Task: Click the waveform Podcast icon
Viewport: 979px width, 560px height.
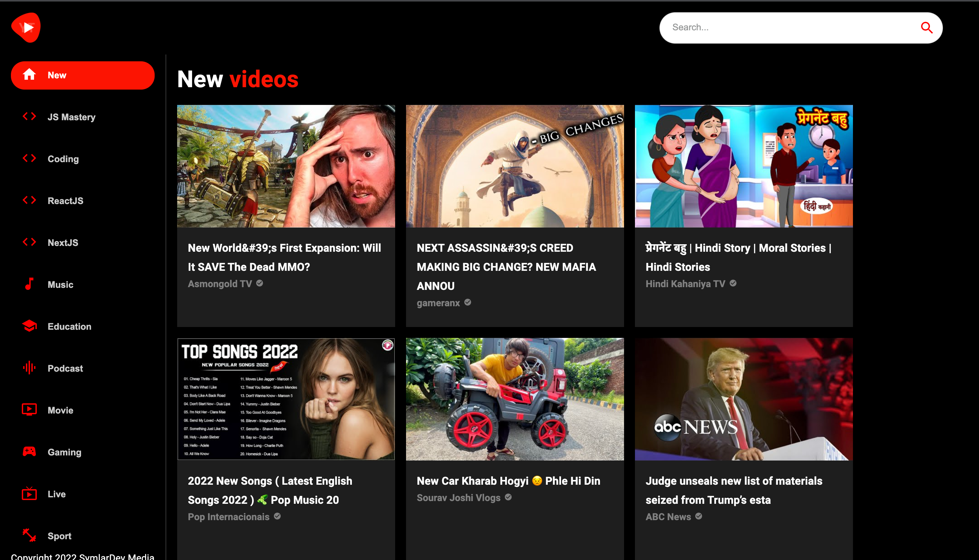Action: coord(29,368)
